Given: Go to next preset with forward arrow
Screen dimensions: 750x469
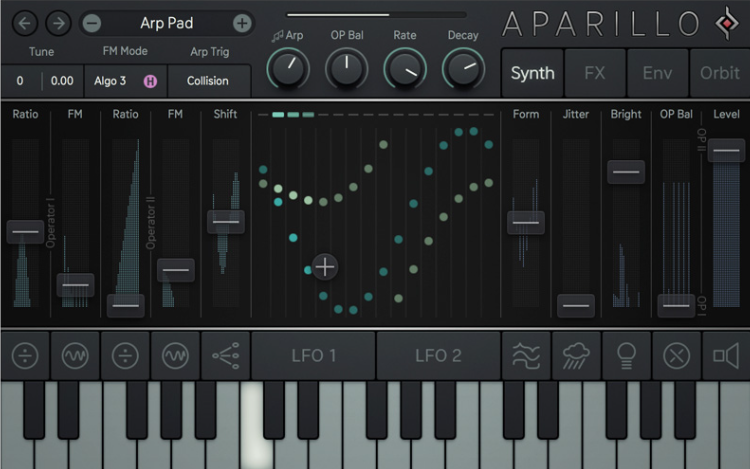Looking at the screenshot, I should coord(58,23).
